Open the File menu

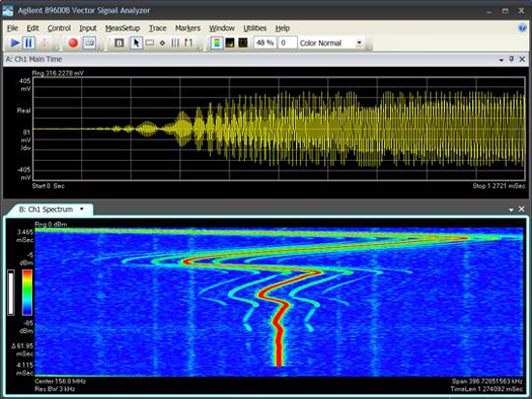[13, 28]
